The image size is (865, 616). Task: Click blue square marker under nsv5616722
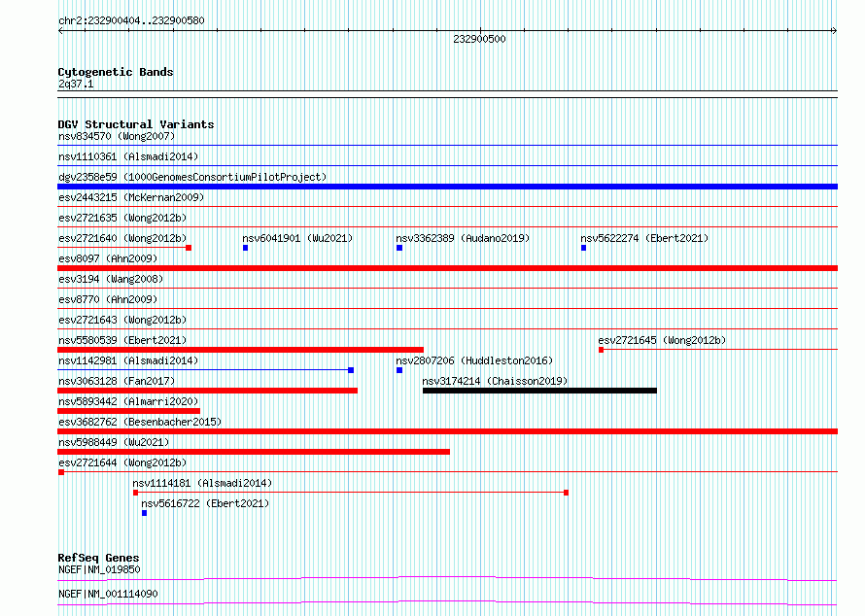coord(145,513)
